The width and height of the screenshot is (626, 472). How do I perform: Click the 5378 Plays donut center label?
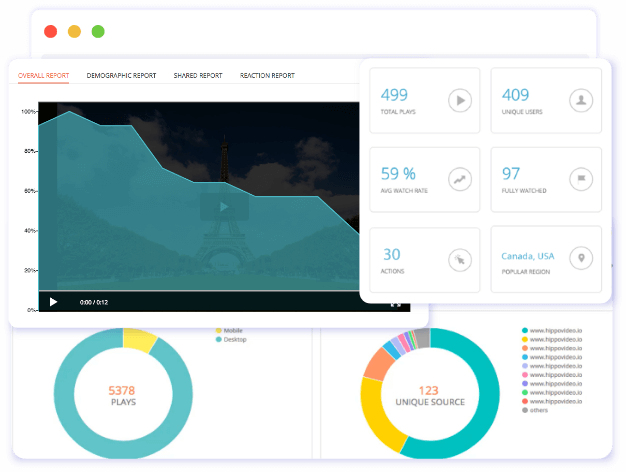123,396
